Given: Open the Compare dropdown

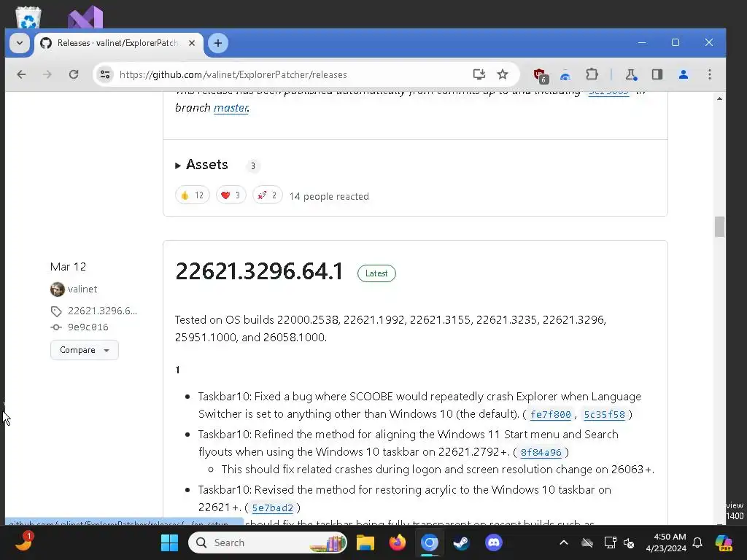Looking at the screenshot, I should (85, 350).
